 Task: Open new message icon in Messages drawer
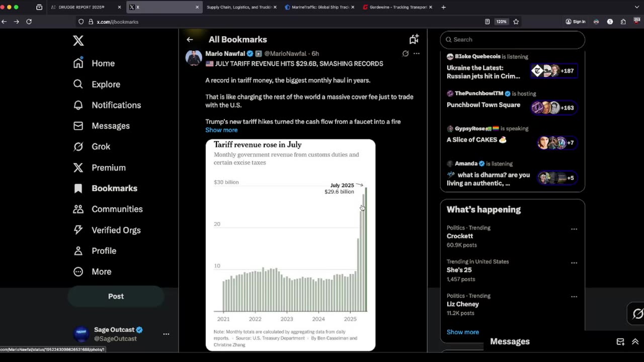[x=620, y=342]
